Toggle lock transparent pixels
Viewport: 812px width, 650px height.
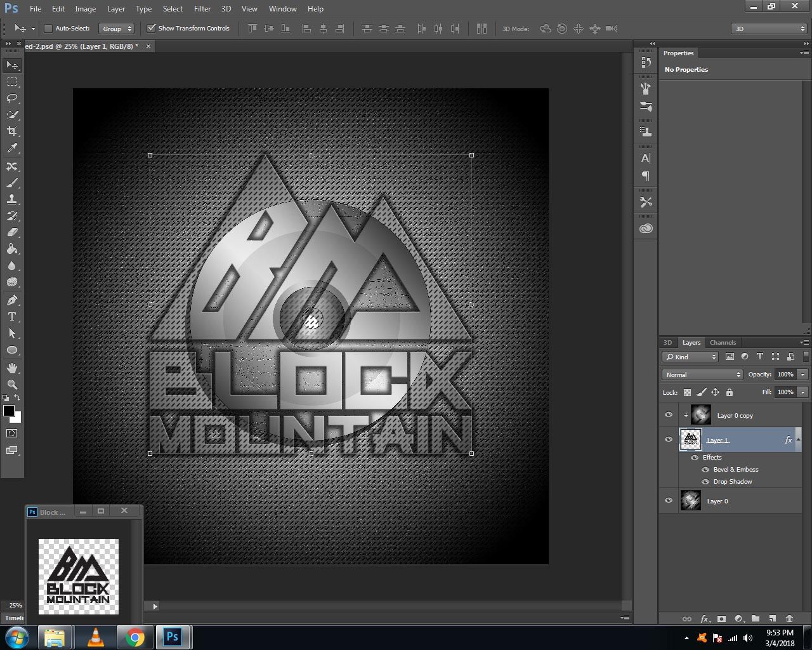pos(687,392)
